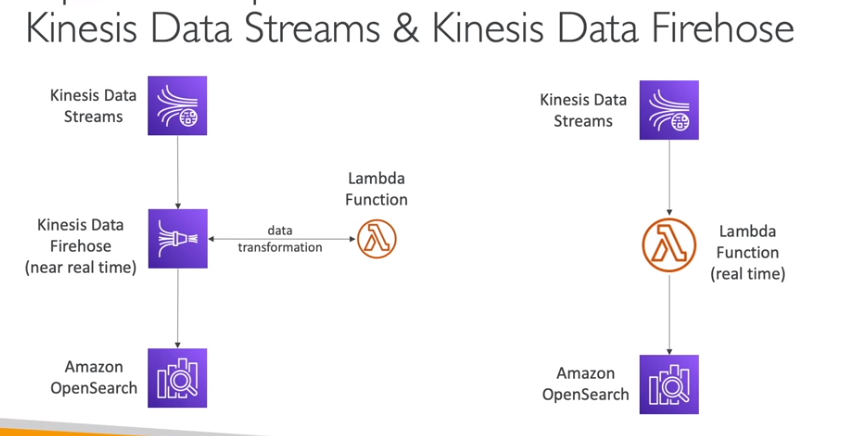Select the real-time Lambda Function icon
Image resolution: width=842 pixels, height=436 pixels.
(x=667, y=246)
